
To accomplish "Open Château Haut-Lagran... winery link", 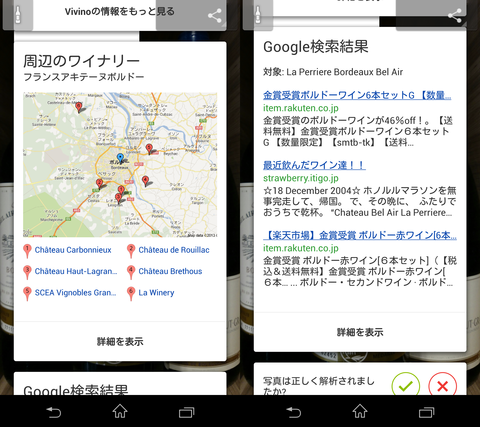I will point(76,271).
